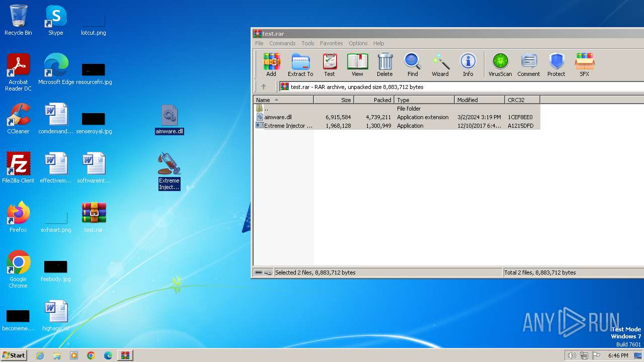Go up one folder level arrow
The image size is (644, 362).
263,86
